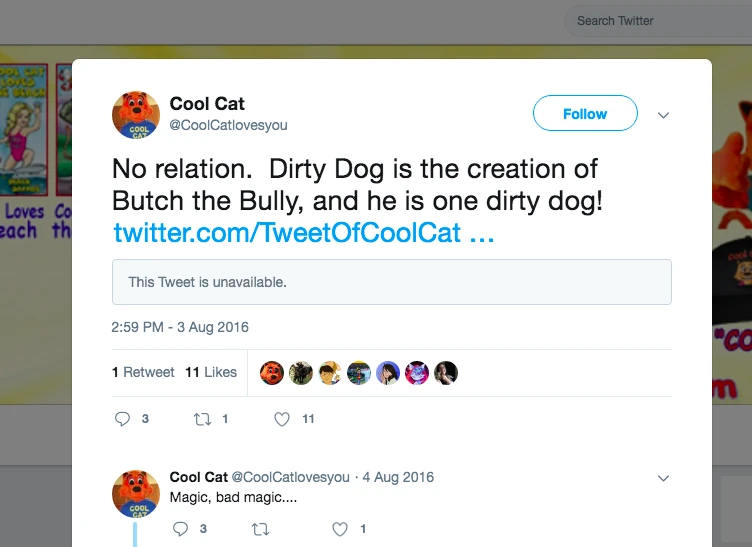Open Cool Cat's avatar on main tweet
This screenshot has width=752, height=547.
(x=136, y=115)
